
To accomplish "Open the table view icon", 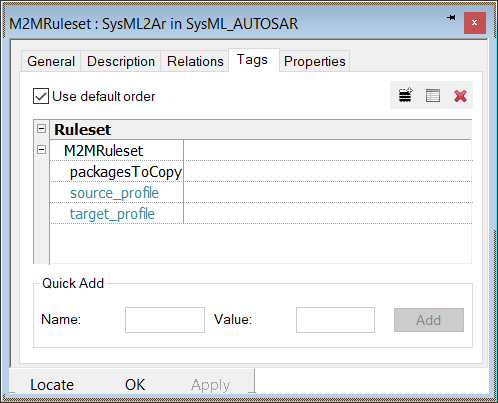I will pyautogui.click(x=433, y=96).
